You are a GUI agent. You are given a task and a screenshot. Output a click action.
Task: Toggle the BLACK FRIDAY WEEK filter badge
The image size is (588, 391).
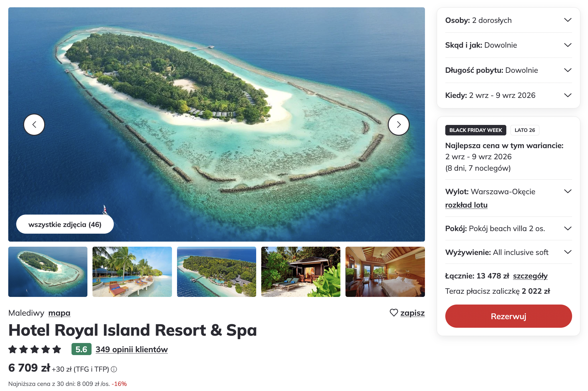tap(475, 130)
